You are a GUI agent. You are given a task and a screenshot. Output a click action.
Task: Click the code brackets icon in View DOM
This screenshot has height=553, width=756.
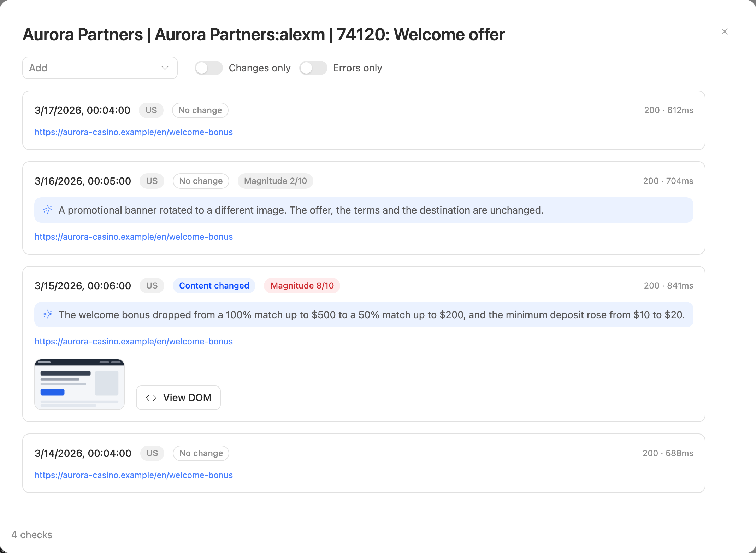pyautogui.click(x=151, y=398)
